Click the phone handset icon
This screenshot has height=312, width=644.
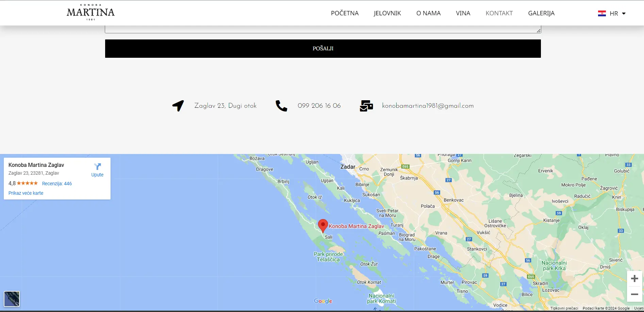[281, 106]
